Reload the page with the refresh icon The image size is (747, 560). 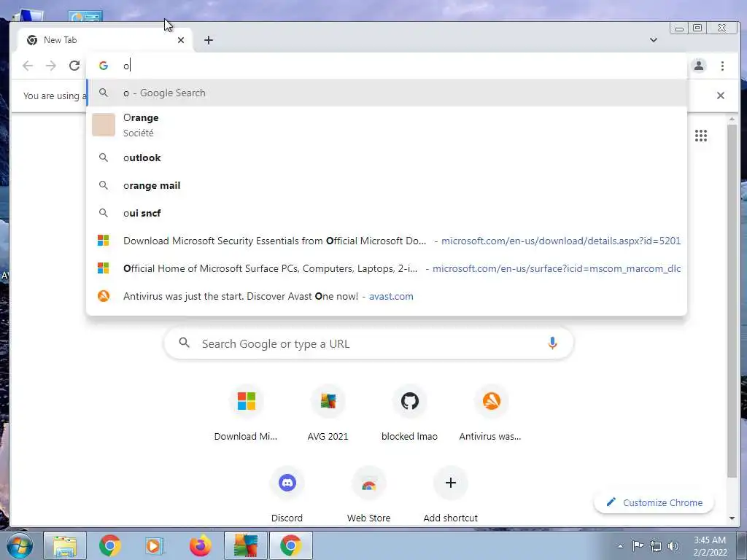pos(74,66)
